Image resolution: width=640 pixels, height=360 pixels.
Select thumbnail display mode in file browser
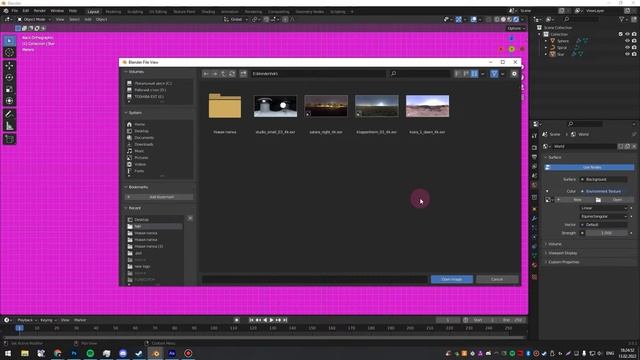point(474,74)
